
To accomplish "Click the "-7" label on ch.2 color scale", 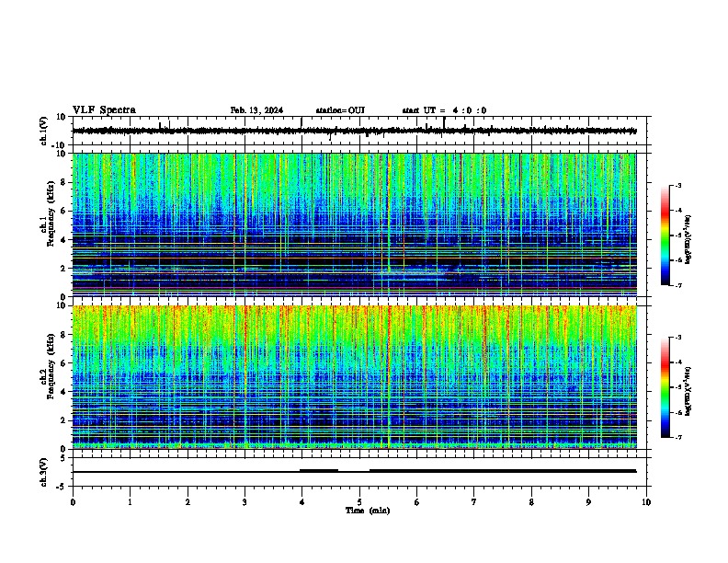I will click(677, 437).
